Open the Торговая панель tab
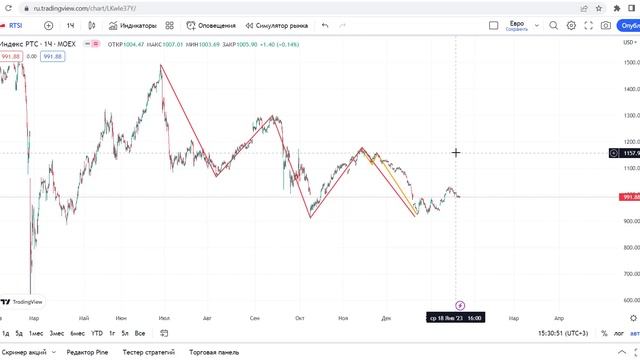This screenshot has height=360, width=640. point(214,352)
